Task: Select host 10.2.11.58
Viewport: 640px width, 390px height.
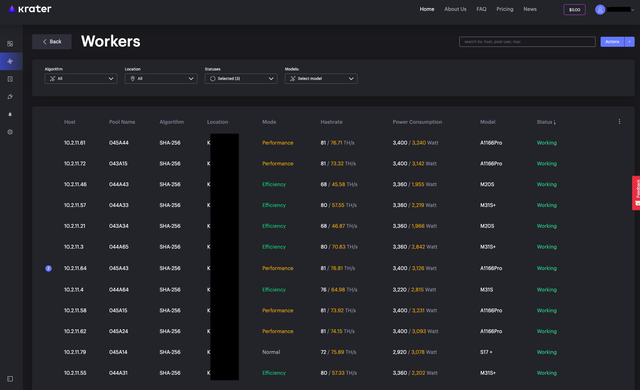Action: (75, 310)
